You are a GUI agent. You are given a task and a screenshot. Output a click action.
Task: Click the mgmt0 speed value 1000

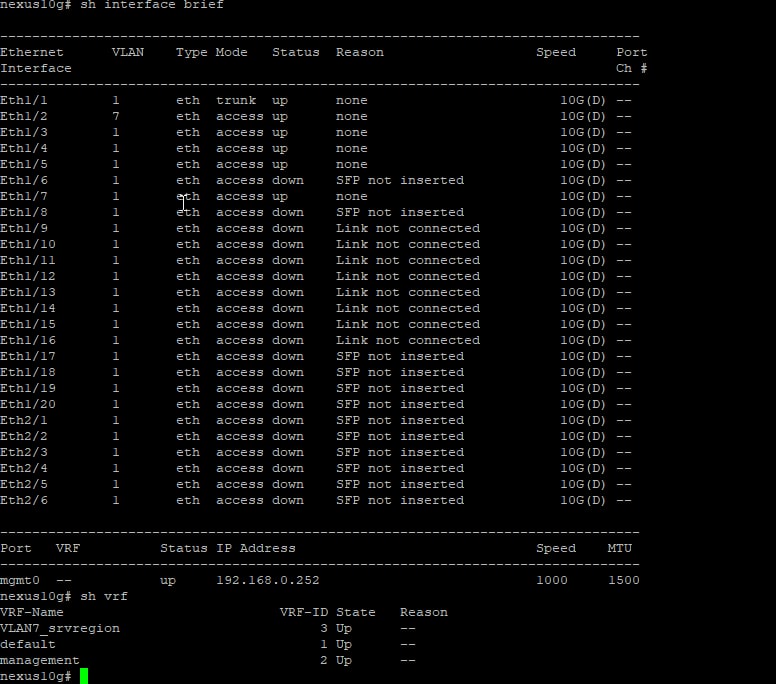[552, 581]
